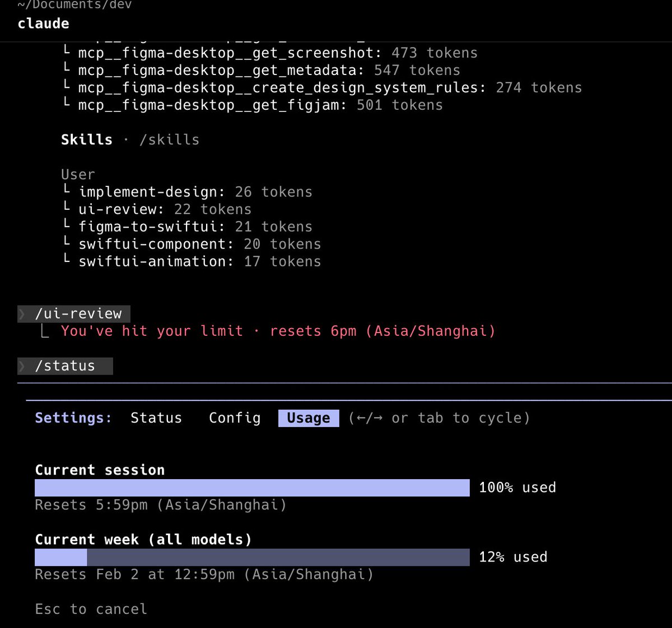Switch to the Status settings tab
The width and height of the screenshot is (672, 628).
(x=156, y=418)
